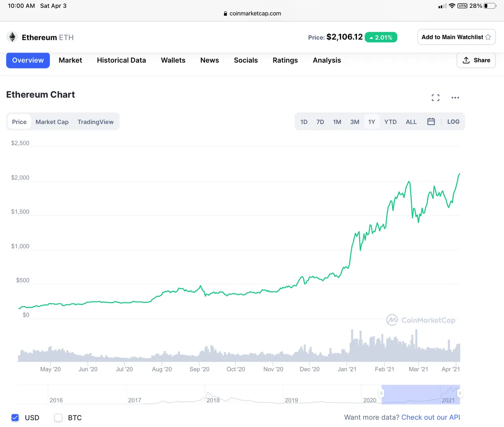Click the left range slider handle
This screenshot has height=427, width=504.
tap(381, 393)
